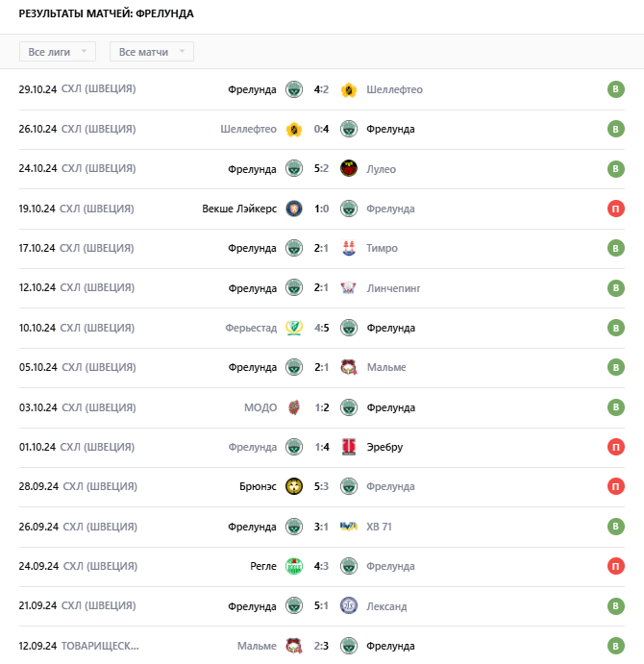This screenshot has width=644, height=664.
Task: Click the ХВ 71 team logo
Action: [x=349, y=527]
